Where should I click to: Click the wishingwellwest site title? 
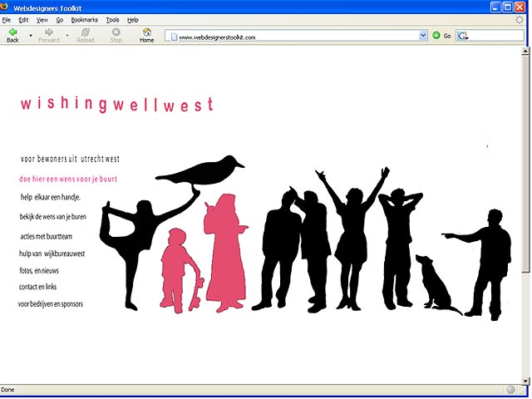coord(116,105)
